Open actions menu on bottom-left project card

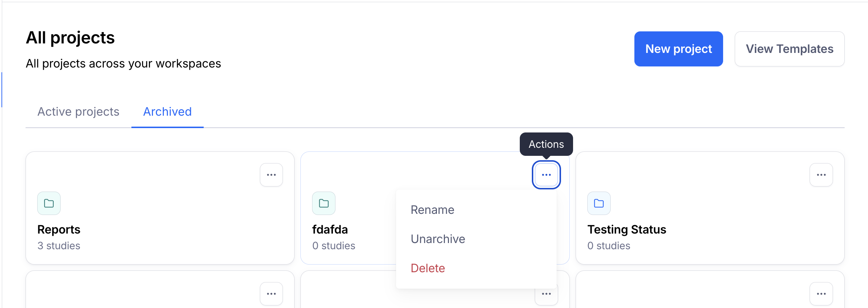[271, 294]
